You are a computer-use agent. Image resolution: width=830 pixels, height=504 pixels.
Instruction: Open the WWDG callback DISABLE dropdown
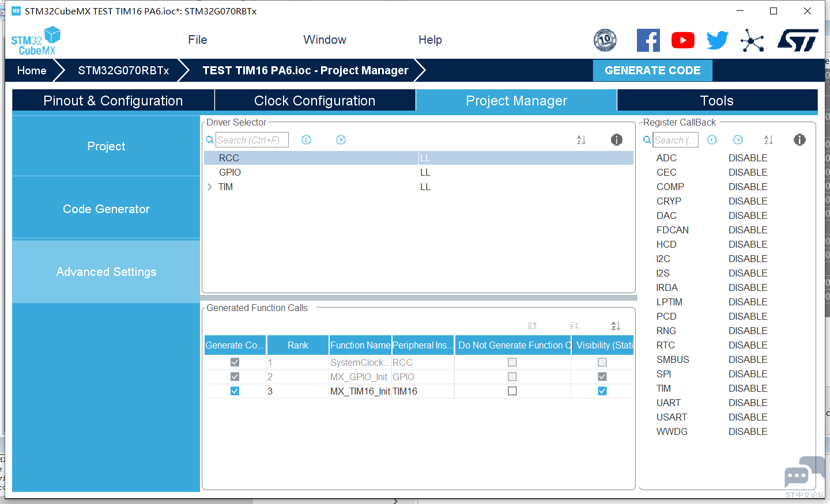(748, 431)
